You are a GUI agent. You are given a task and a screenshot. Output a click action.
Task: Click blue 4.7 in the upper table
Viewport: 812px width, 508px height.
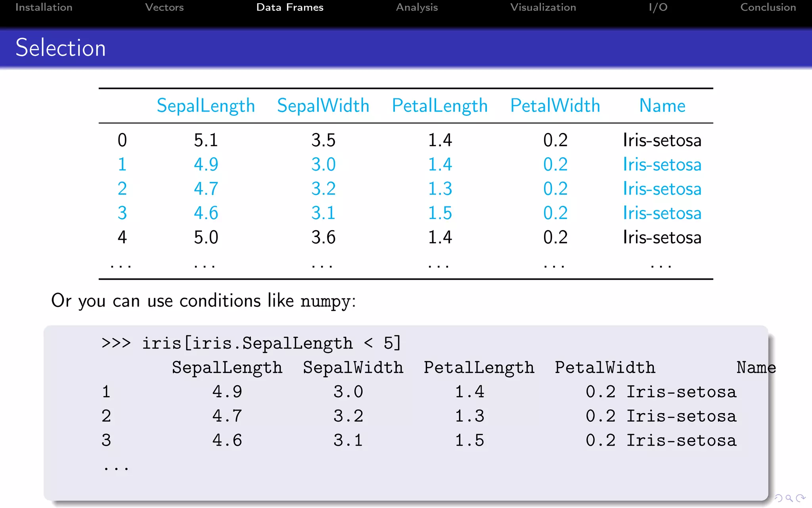click(206, 189)
